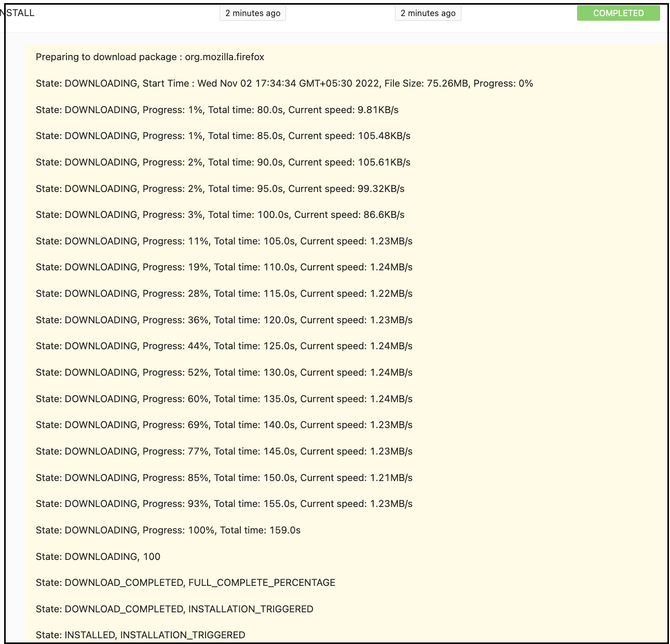Select the Progress: 77% log entry
670x644 pixels.
click(224, 451)
